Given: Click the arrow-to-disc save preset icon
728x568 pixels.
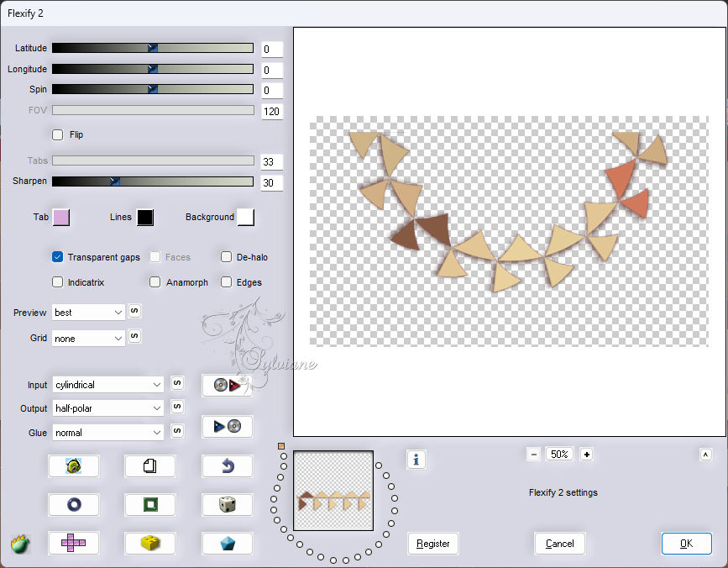Looking at the screenshot, I should point(227,426).
